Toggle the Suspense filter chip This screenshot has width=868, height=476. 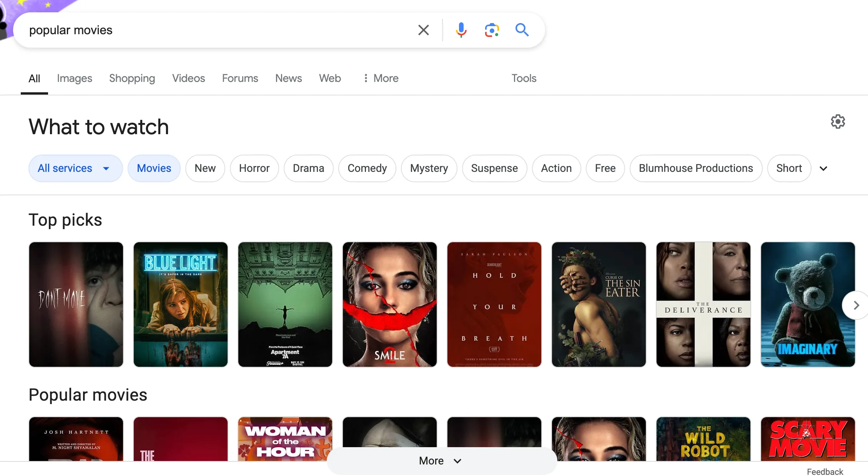(495, 168)
